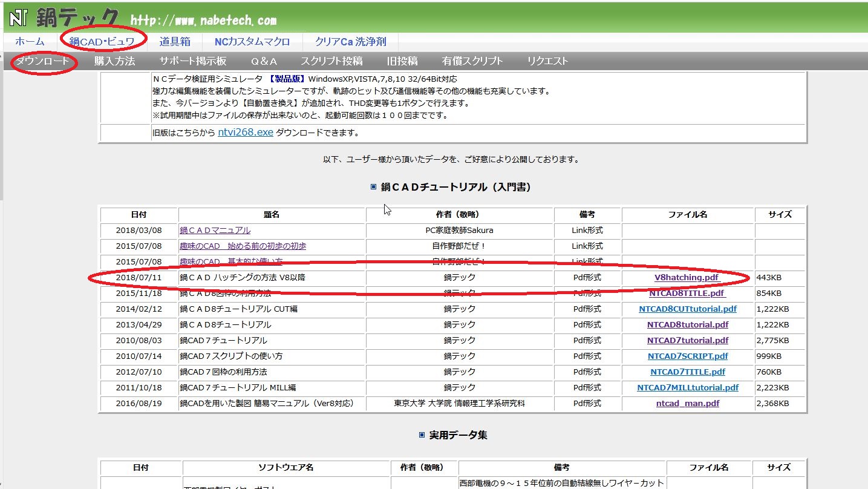The height and width of the screenshot is (489, 868).
Task: Click the PC家庭教師Sakura author cell
Action: [460, 231]
